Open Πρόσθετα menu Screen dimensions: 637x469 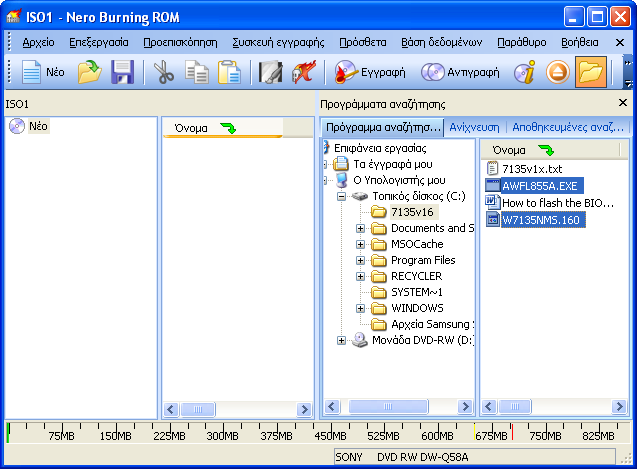[363, 42]
